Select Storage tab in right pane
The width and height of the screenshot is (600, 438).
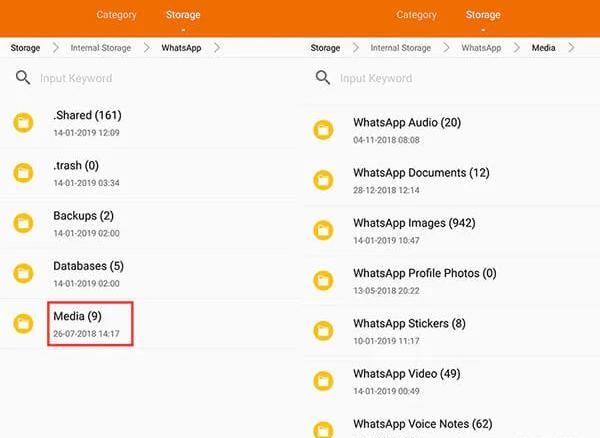pos(483,15)
